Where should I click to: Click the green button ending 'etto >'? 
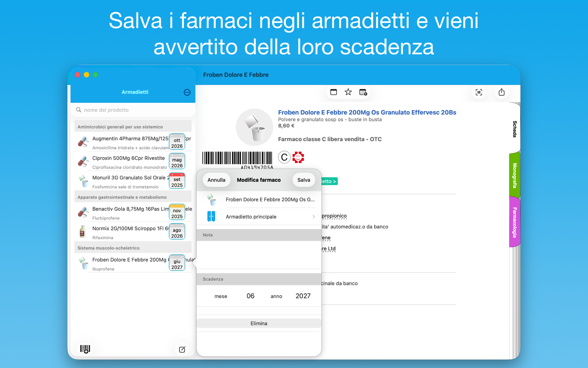329,181
